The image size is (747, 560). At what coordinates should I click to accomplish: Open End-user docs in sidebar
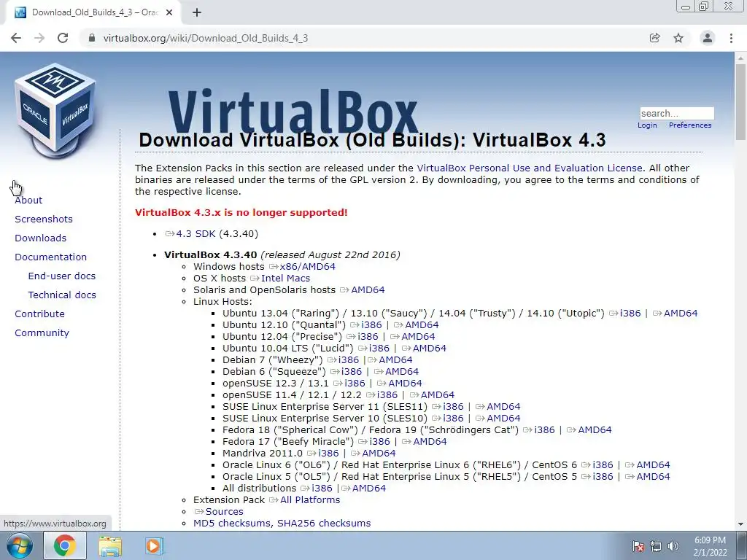tap(62, 276)
